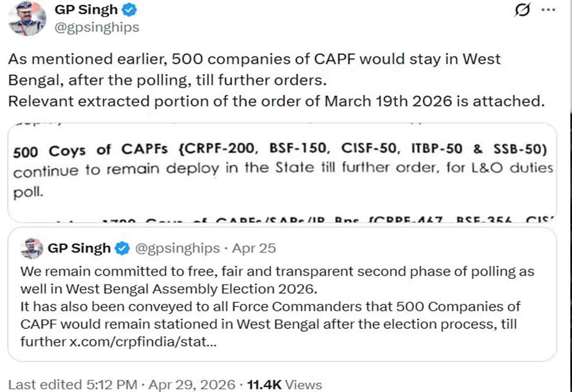572x392 pixels.
Task: Click the @gpsinghips handle under the header name
Action: (97, 27)
